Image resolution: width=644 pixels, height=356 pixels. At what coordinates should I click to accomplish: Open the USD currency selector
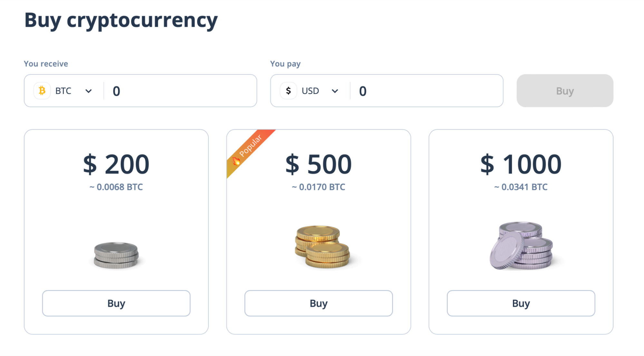pos(310,91)
